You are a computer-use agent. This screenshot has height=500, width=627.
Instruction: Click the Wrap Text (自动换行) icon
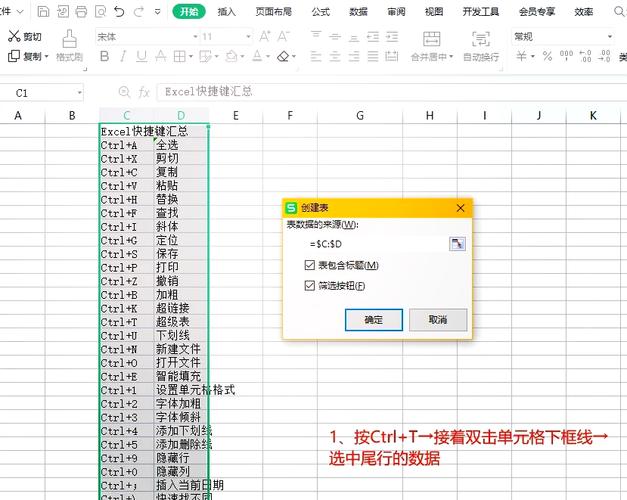click(481, 39)
